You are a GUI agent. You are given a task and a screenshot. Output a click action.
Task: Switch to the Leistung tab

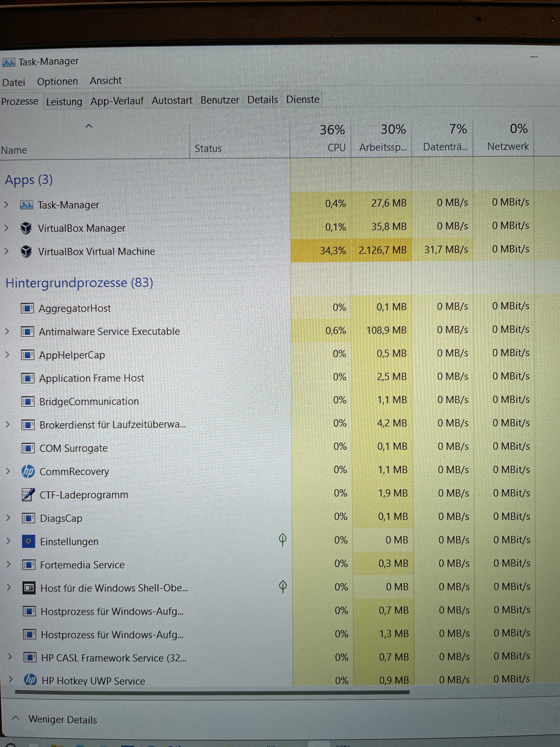pyautogui.click(x=64, y=102)
